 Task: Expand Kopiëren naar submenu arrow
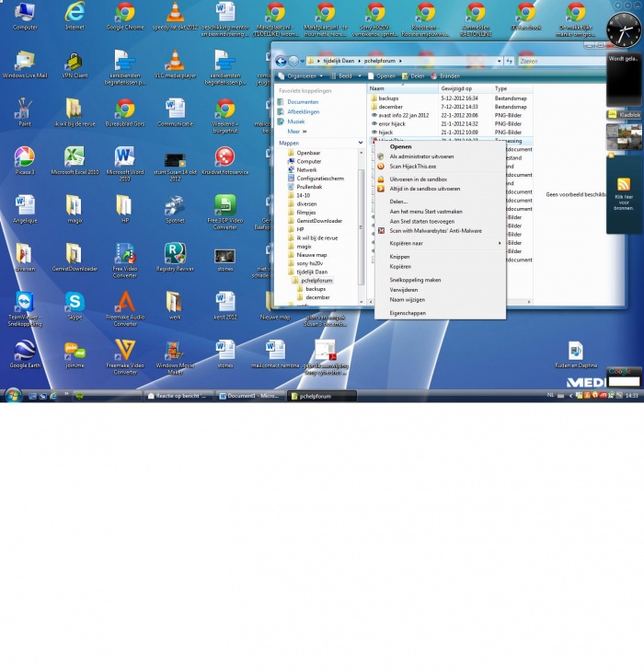pyautogui.click(x=499, y=243)
